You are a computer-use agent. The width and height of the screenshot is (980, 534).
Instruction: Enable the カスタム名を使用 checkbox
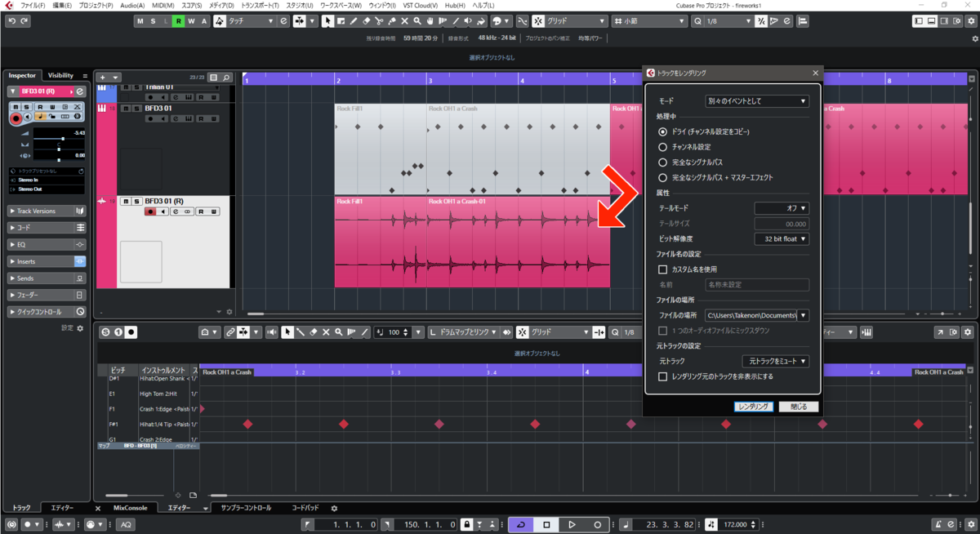coord(663,269)
